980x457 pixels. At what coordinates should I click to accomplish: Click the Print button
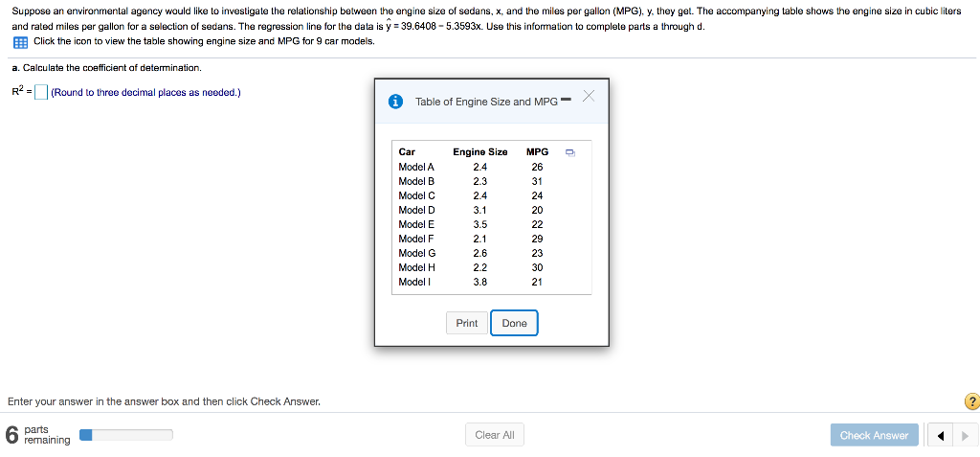click(x=467, y=323)
